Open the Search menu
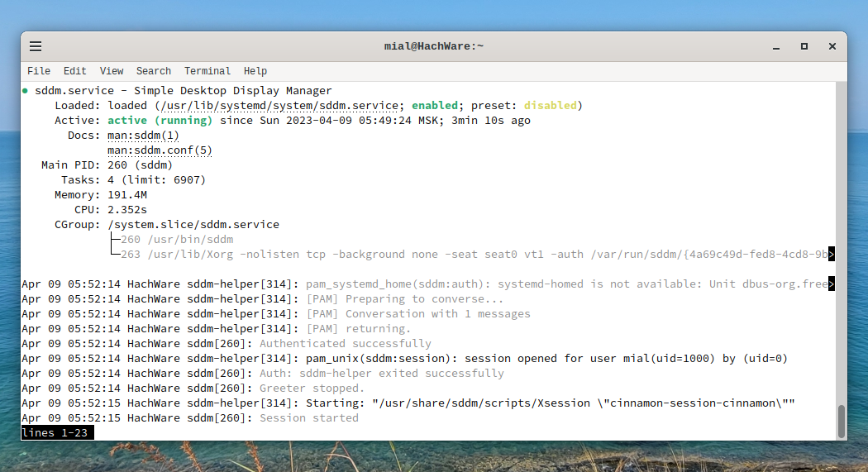Screen dimensions: 868x472 tap(153, 71)
